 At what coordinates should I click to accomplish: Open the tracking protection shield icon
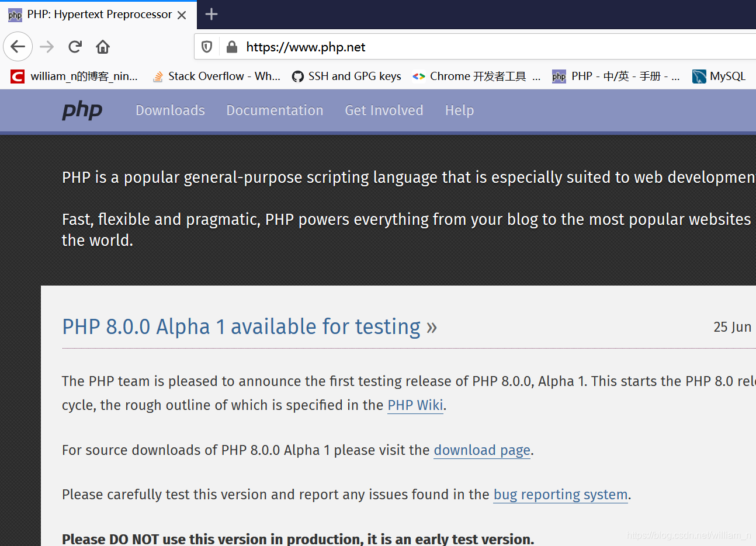pyautogui.click(x=207, y=47)
